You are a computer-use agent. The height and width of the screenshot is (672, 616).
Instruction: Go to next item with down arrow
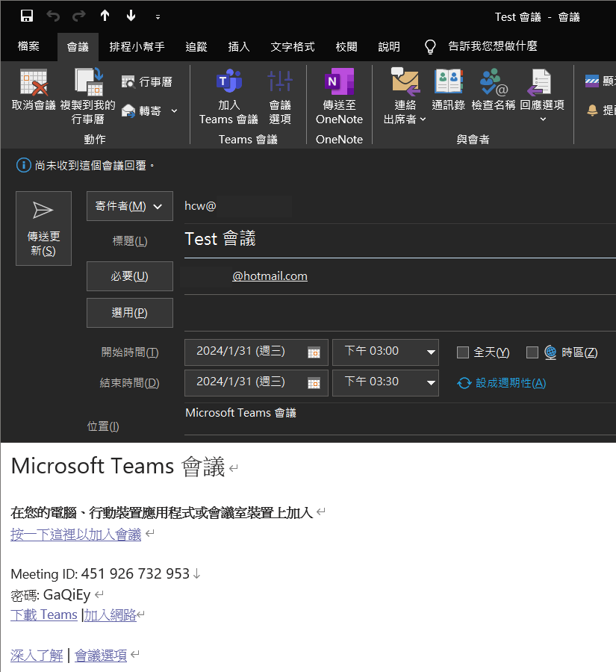131,16
